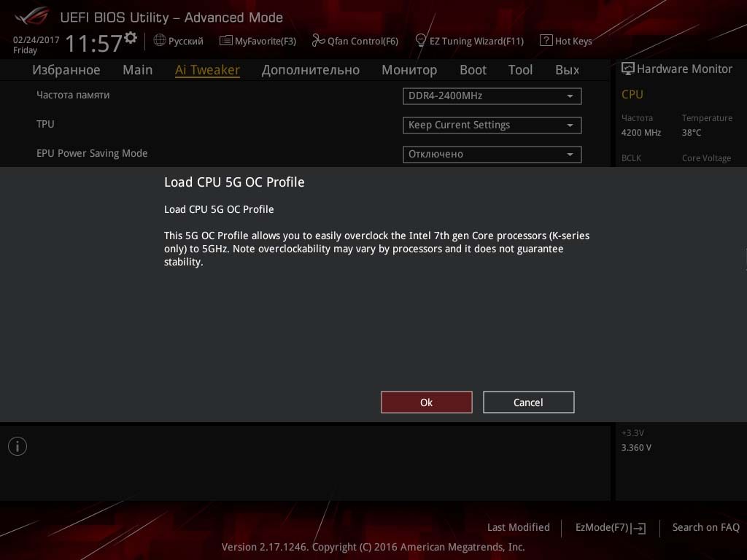
Task: Click the 4200 MHz frequency value
Action: click(641, 133)
